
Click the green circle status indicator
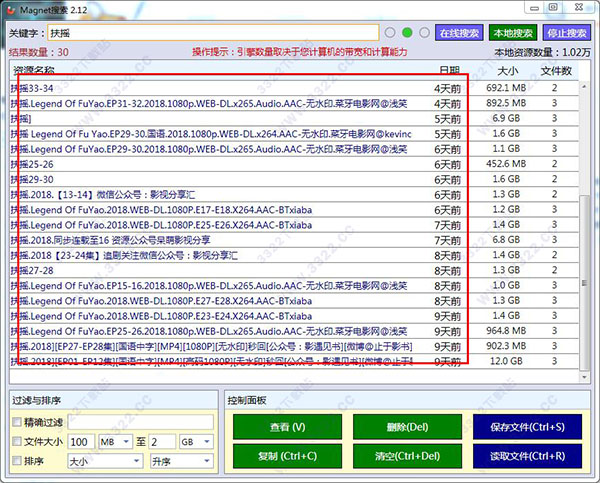pos(407,33)
